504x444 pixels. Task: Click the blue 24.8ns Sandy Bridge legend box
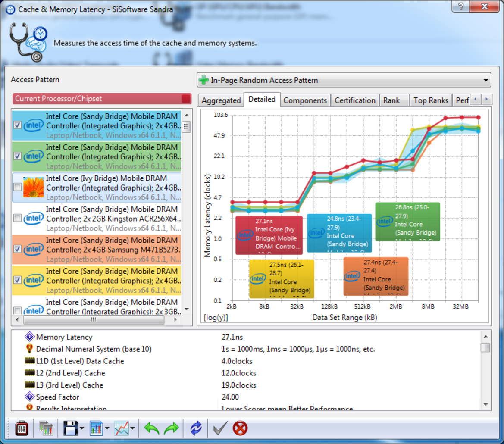click(x=339, y=233)
